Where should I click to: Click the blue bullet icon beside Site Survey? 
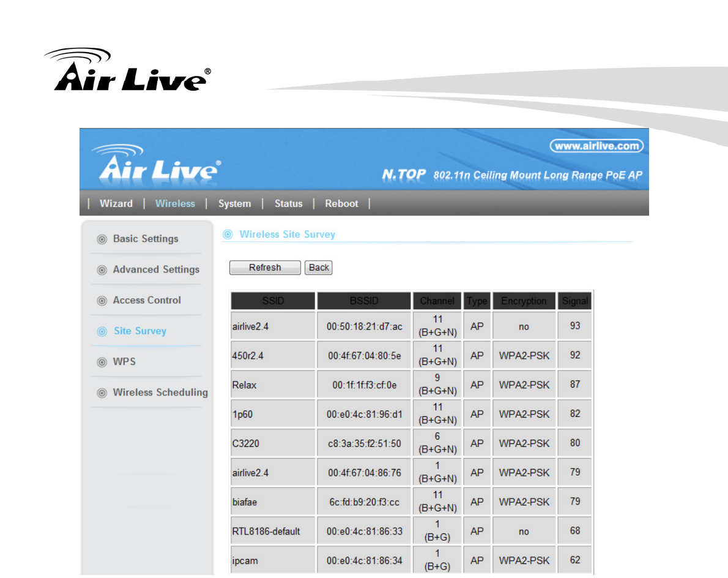coord(102,331)
